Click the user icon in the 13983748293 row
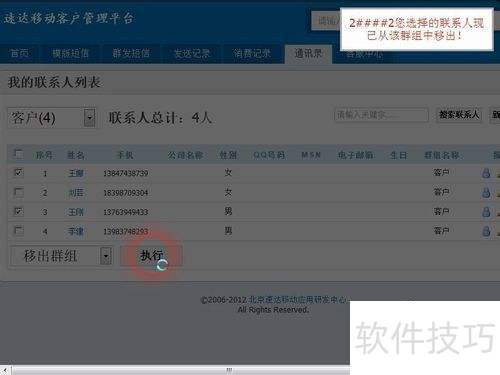This screenshot has height=375, width=500. click(x=486, y=231)
